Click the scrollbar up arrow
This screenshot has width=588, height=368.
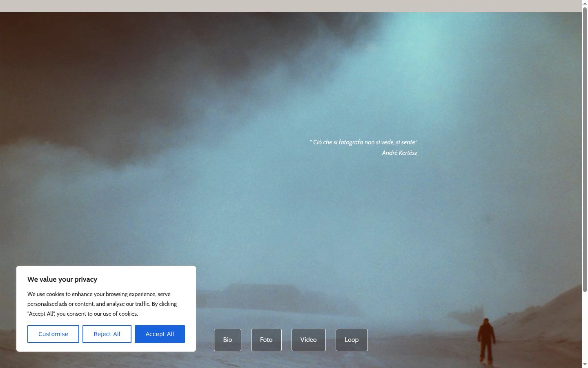(585, 3)
